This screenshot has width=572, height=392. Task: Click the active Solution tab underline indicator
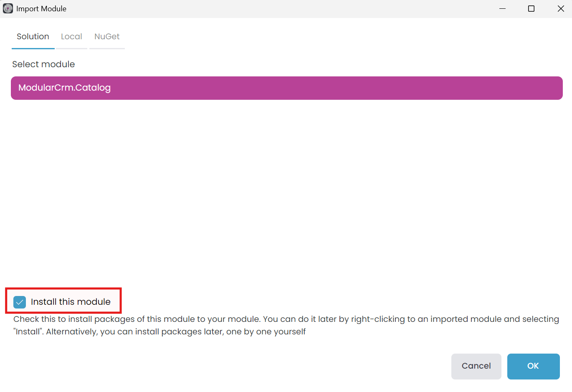coord(33,49)
